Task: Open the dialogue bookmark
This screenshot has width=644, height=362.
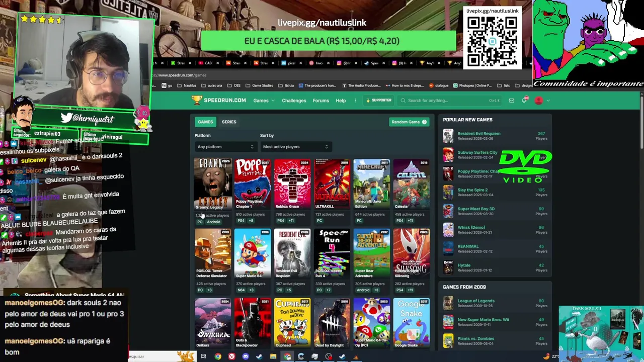Action: click(439, 85)
